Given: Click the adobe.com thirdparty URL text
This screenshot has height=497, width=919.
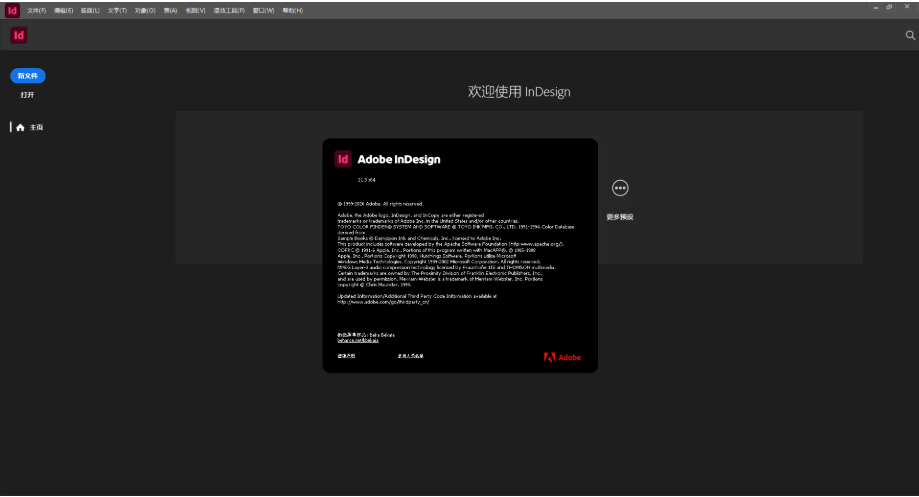Looking at the screenshot, I should pyautogui.click(x=383, y=302).
